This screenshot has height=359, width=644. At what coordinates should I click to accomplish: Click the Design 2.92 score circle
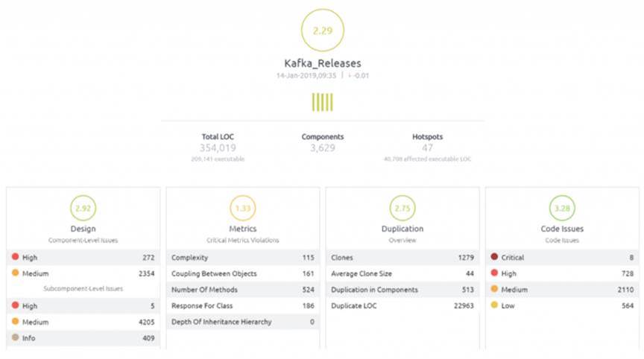coord(83,209)
